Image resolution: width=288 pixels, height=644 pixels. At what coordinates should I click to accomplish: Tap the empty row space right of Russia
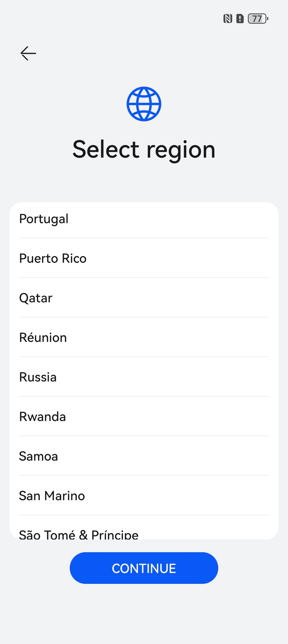tap(175, 377)
